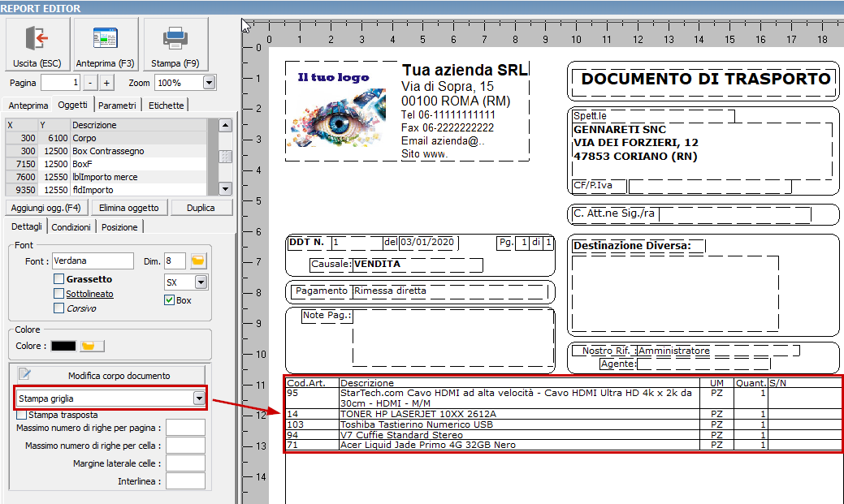The width and height of the screenshot is (844, 504).
Task: Click the object list scroll down arrow
Action: [x=226, y=189]
